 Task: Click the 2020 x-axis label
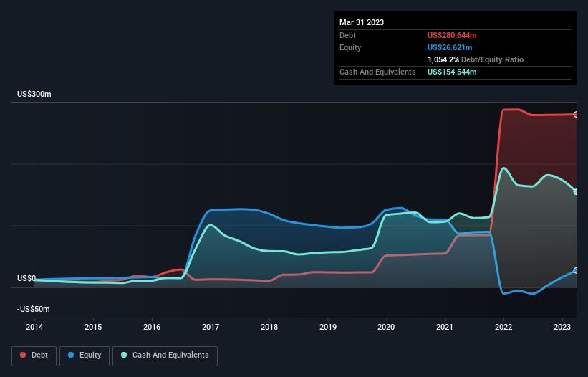tap(386, 327)
